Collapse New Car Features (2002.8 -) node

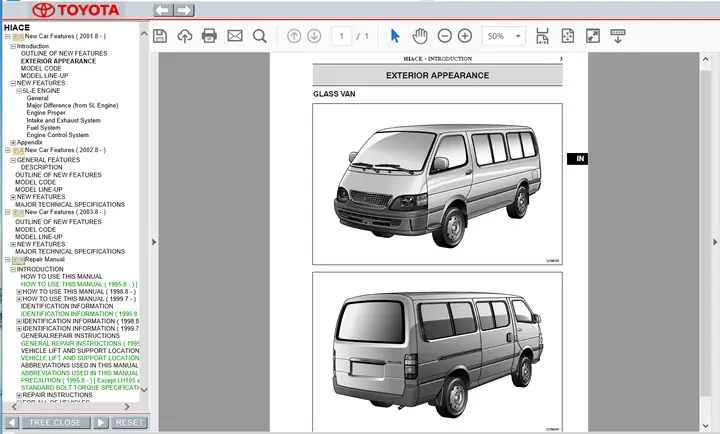pyautogui.click(x=7, y=150)
